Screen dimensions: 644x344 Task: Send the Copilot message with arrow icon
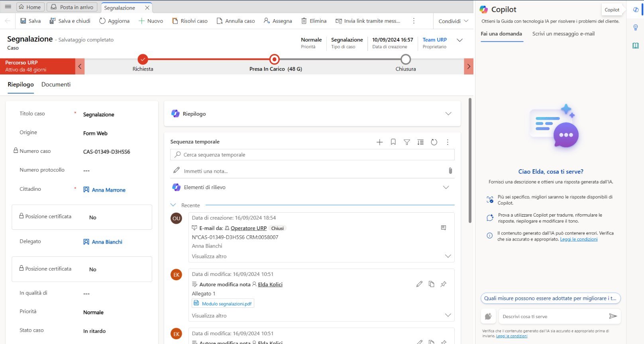[x=613, y=316]
